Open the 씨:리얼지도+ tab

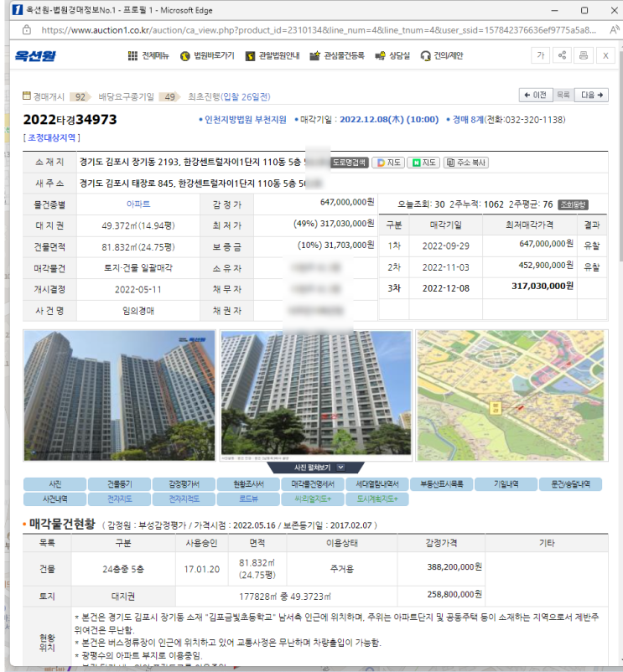[x=313, y=499]
